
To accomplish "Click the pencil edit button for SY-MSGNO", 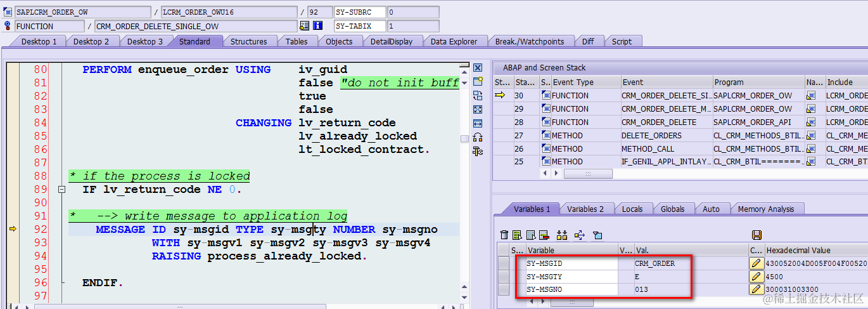I will coord(756,289).
